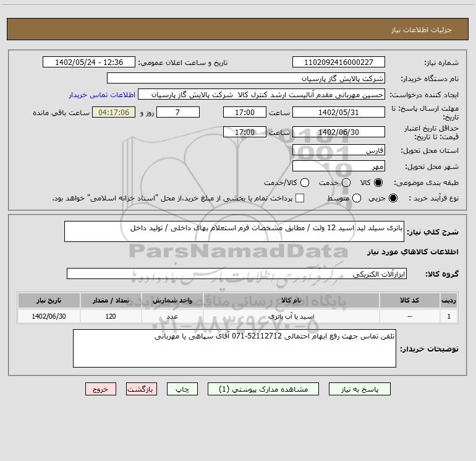Click the goods group field ابزارآلات الکتریکی

(x=237, y=274)
